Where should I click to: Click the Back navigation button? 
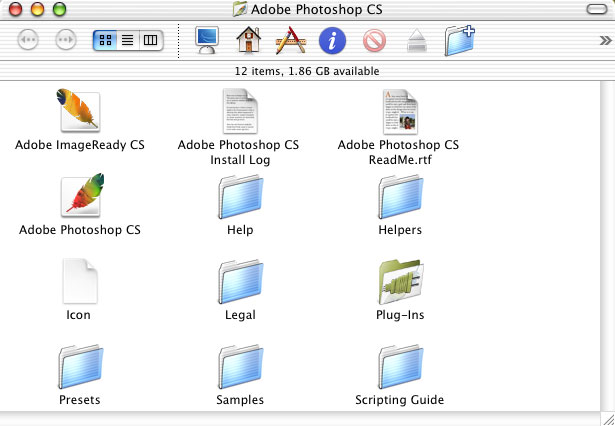click(x=29, y=41)
